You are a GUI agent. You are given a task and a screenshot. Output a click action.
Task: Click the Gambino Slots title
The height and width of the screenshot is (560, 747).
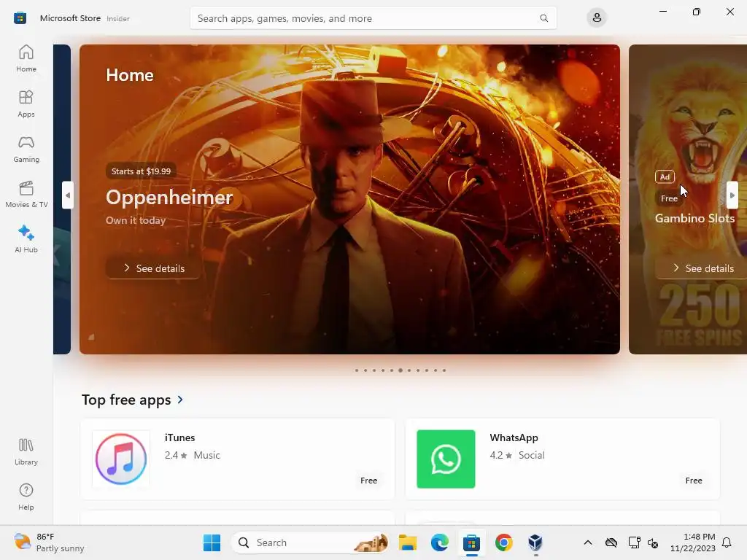pos(694,218)
